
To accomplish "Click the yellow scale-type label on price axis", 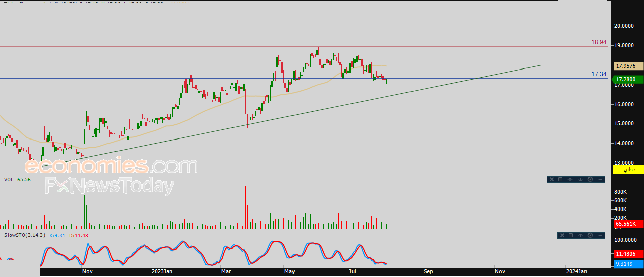I will pos(628,170).
